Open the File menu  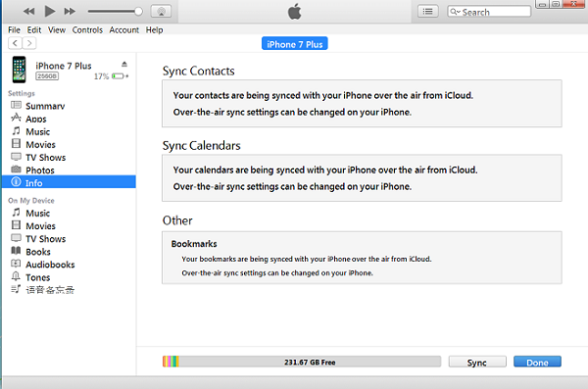click(x=15, y=30)
